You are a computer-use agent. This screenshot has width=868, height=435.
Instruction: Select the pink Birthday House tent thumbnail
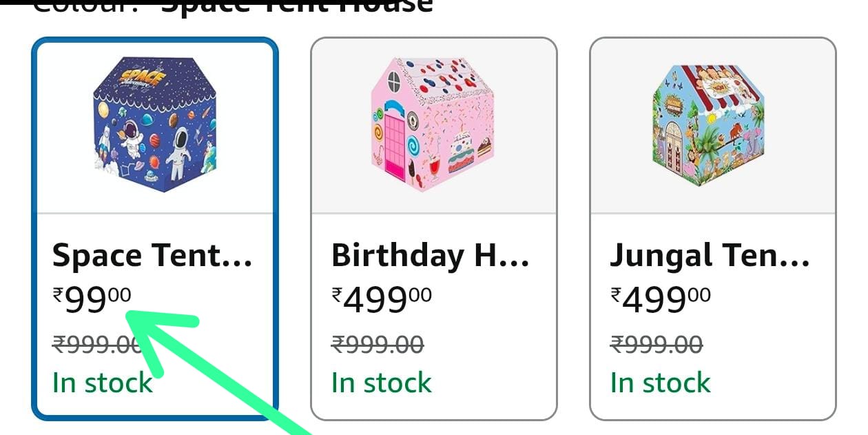(x=433, y=126)
